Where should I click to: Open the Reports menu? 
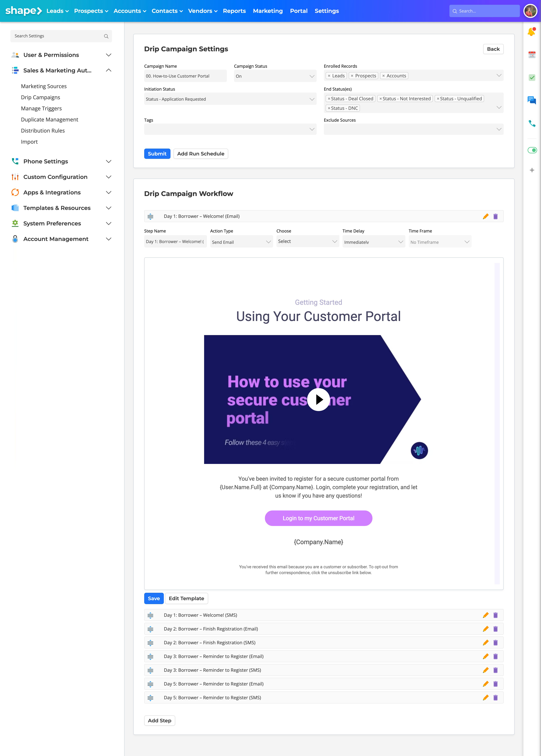click(x=234, y=11)
